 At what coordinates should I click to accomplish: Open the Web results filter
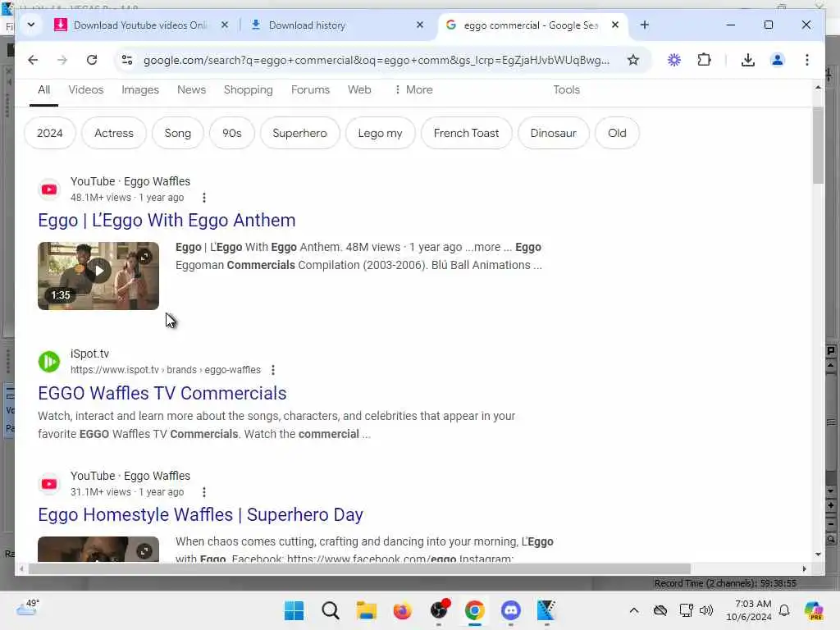click(359, 90)
